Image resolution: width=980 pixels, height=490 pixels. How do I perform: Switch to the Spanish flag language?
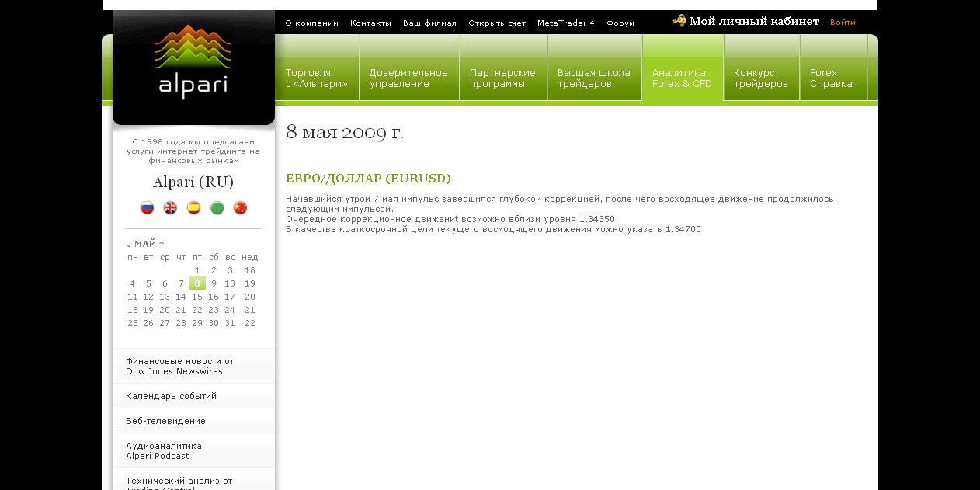point(193,207)
